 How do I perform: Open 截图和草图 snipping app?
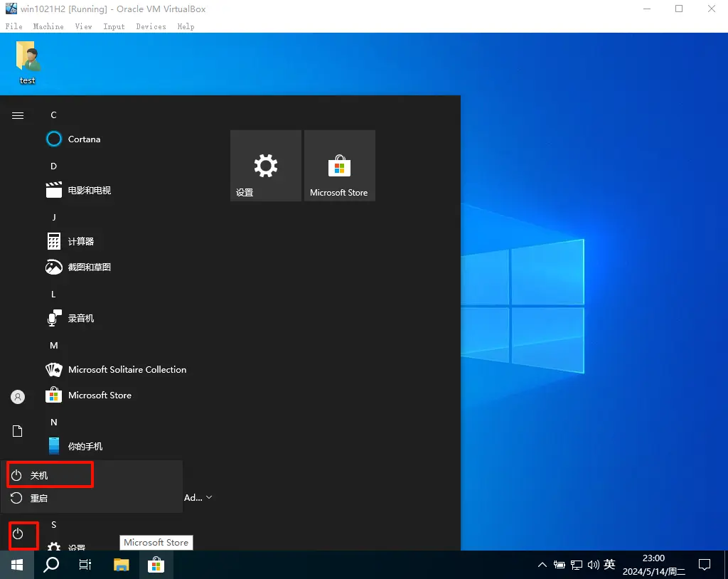(x=78, y=267)
